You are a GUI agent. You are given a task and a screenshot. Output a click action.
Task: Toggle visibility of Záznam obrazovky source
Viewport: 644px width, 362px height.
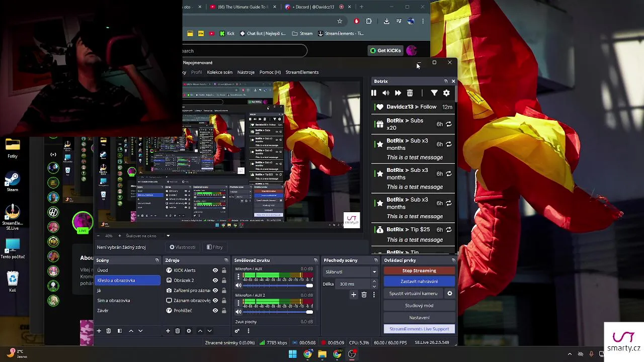coord(215,301)
